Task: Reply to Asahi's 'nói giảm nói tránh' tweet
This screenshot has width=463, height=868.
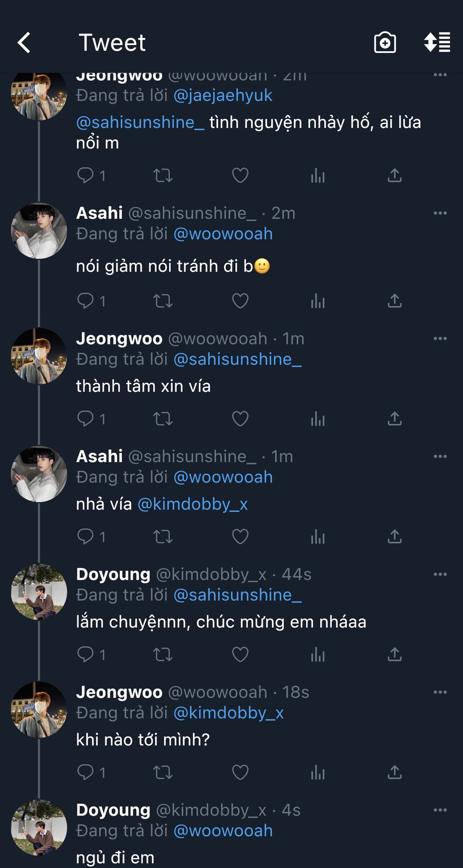Action: coord(85,301)
